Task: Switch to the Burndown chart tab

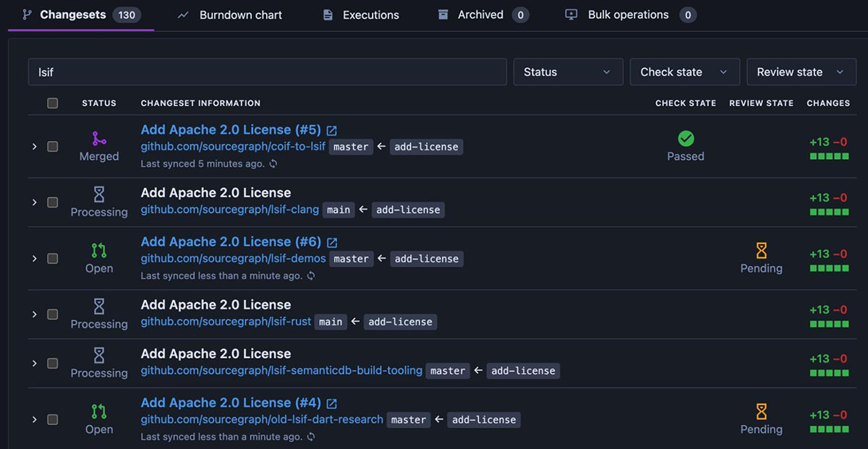Action: point(230,14)
